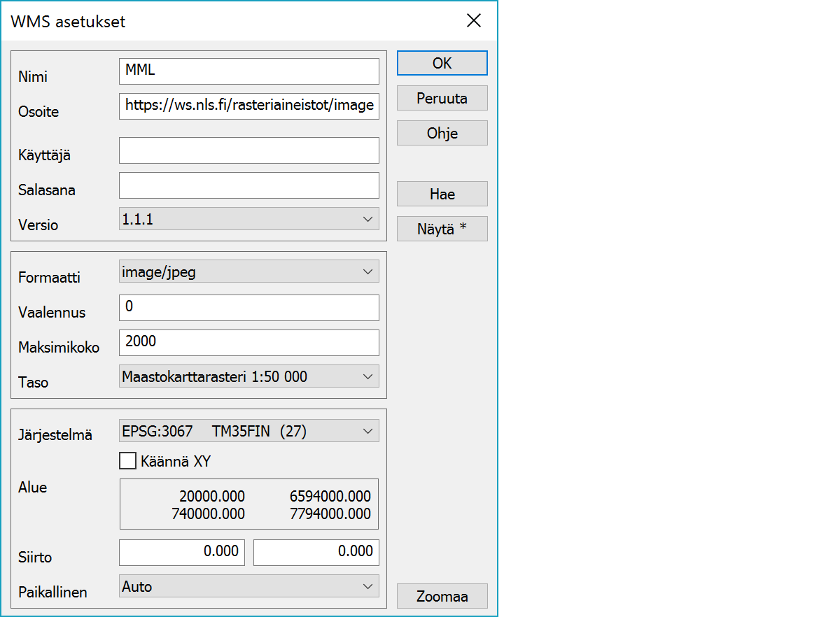Click the second Siirto offset field

[316, 552]
